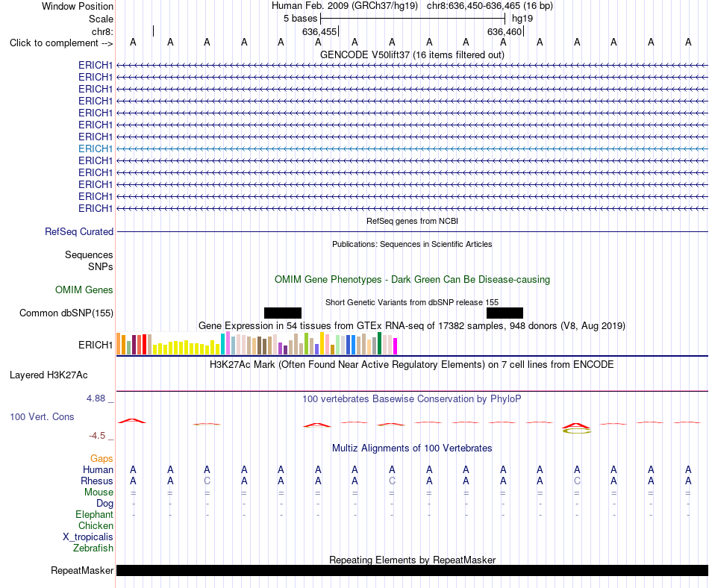Open 'Repeating Elements by RepeatMasker' title
The height and width of the screenshot is (588, 709).
[x=412, y=560]
